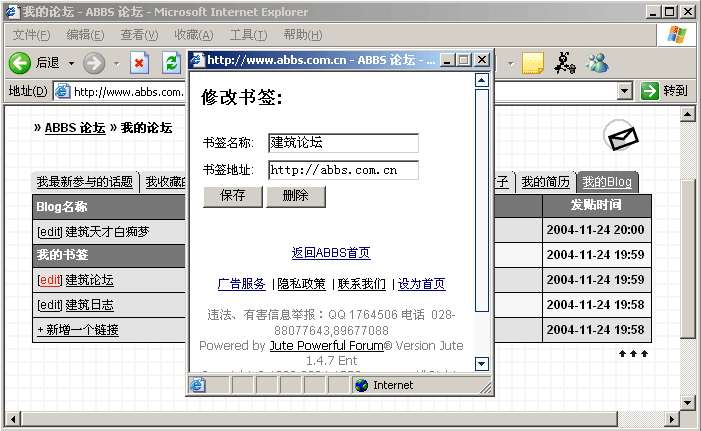
Task: Click the popup scrollbar up arrow
Action: pos(481,80)
